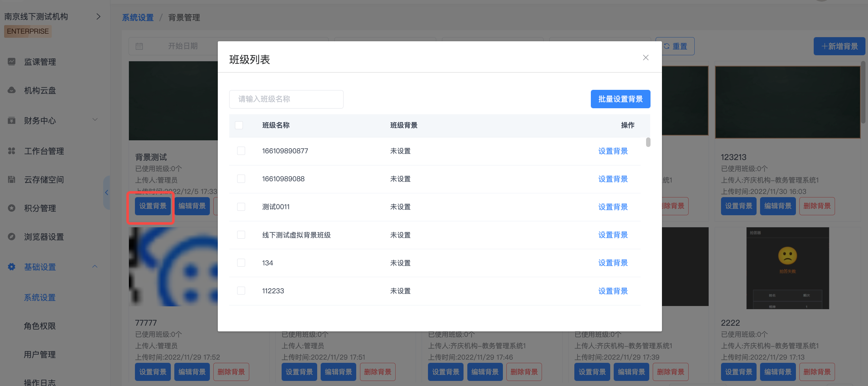Click the dialog list scrollbar thumb
Image resolution: width=868 pixels, height=386 pixels.
tap(648, 142)
